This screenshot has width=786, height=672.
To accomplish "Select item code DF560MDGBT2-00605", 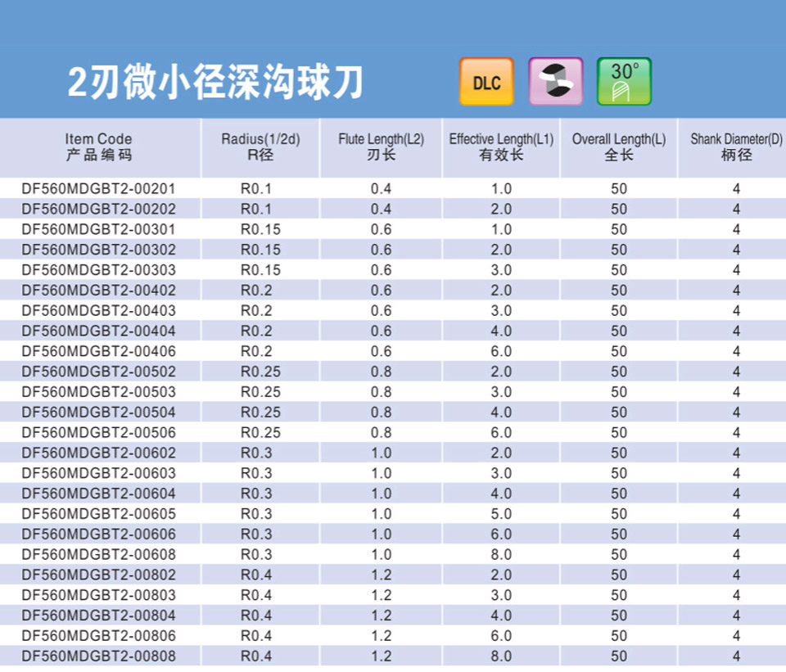I will coord(98,514).
